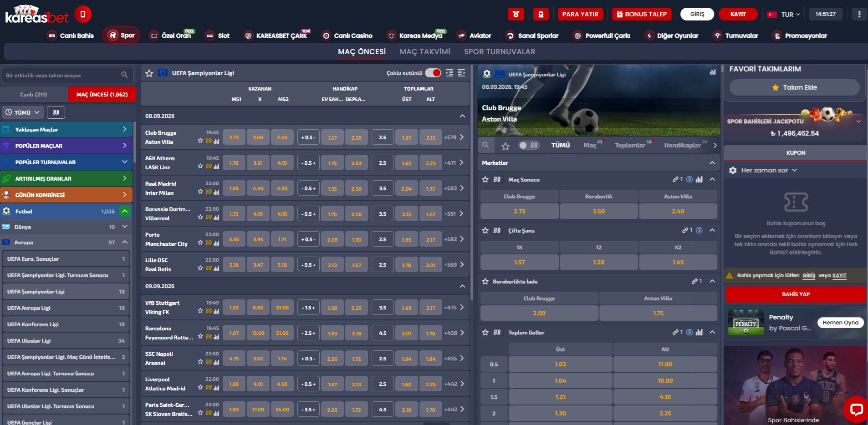Viewport: 868px width, 425px height.
Task: Favorite the UEFA Şampiyonlar Ligi league star
Action: pyautogui.click(x=149, y=73)
